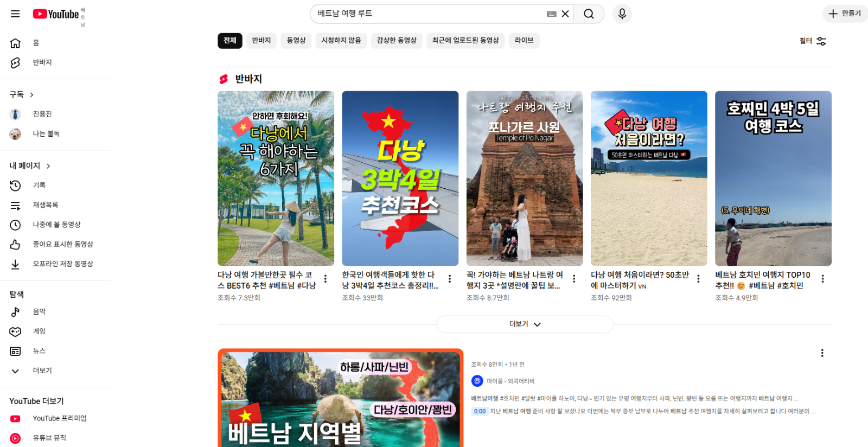Viewport: 868px width, 447px height.
Task: Open 기록 watch history
Action: pyautogui.click(x=55, y=186)
